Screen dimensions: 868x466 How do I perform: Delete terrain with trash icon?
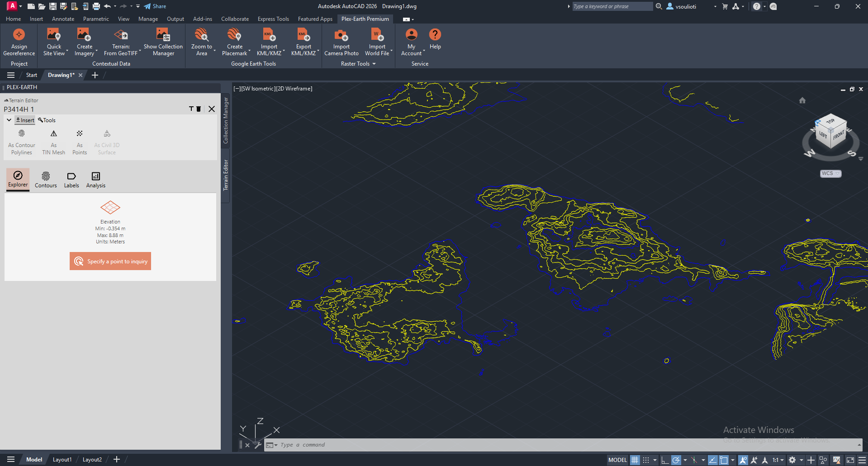coord(199,109)
